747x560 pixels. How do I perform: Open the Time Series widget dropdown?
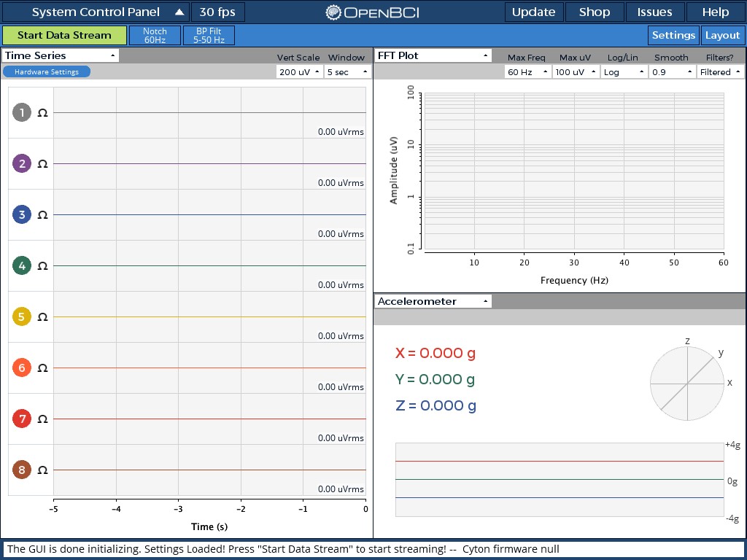coord(61,55)
